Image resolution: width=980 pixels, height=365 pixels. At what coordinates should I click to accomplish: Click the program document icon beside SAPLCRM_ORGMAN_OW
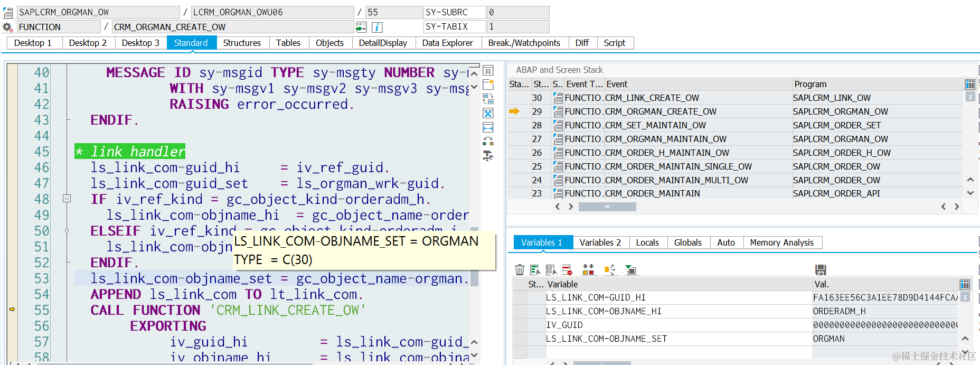tap(8, 12)
